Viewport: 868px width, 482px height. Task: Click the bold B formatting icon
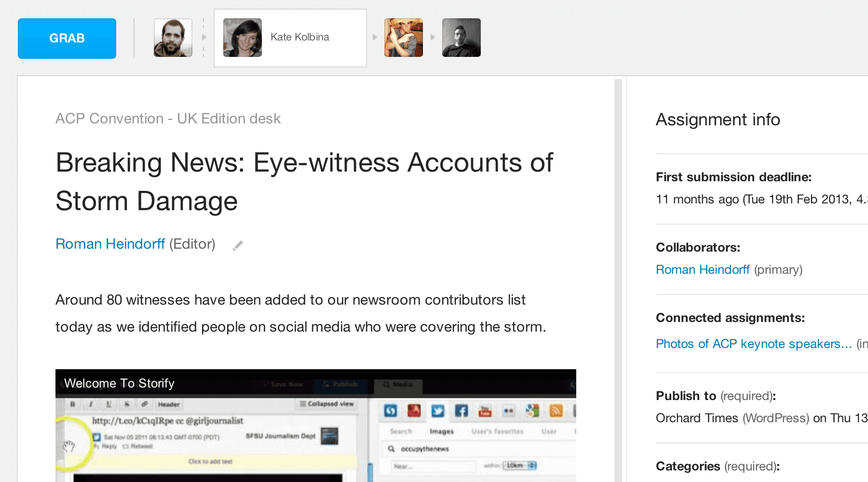pos(72,404)
